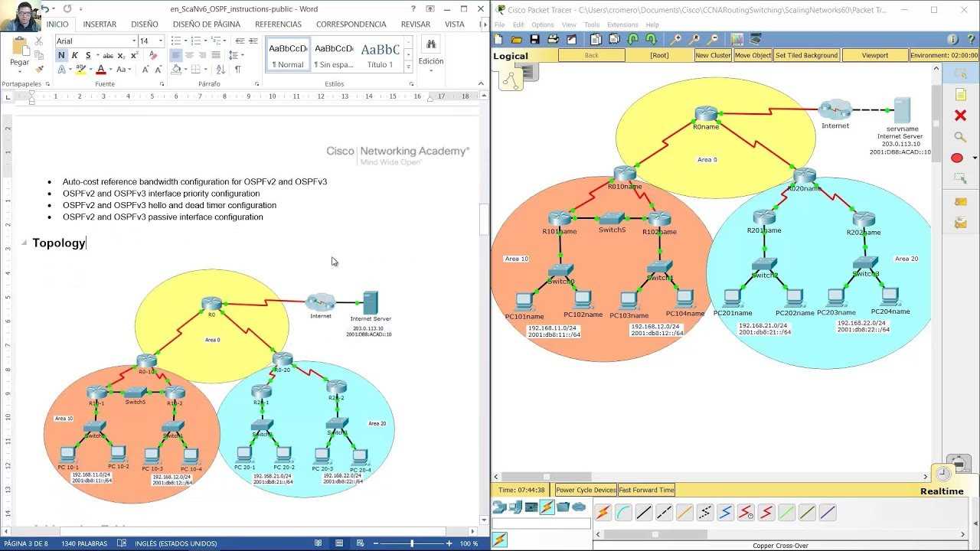Click the New Cluster button

tap(713, 55)
